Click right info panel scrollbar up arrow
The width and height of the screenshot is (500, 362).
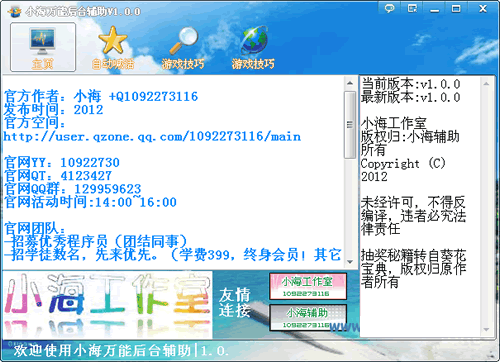click(486, 84)
